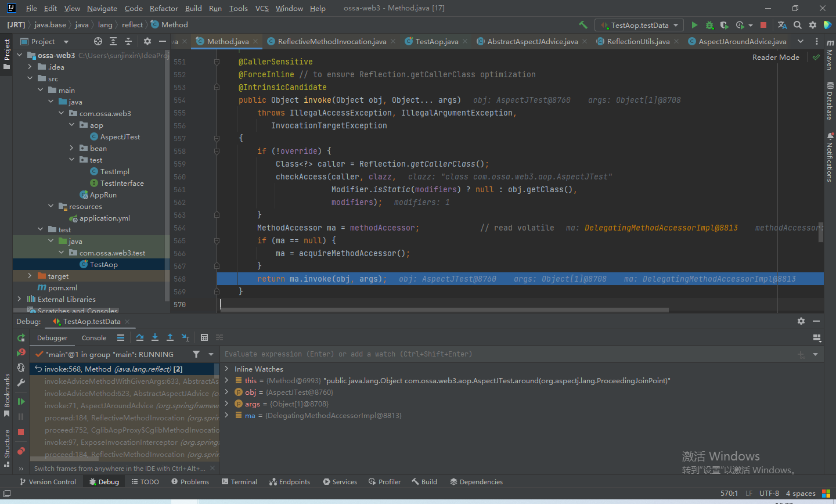
Task: Collapse the ossa-web3 project root
Action: coord(20,55)
